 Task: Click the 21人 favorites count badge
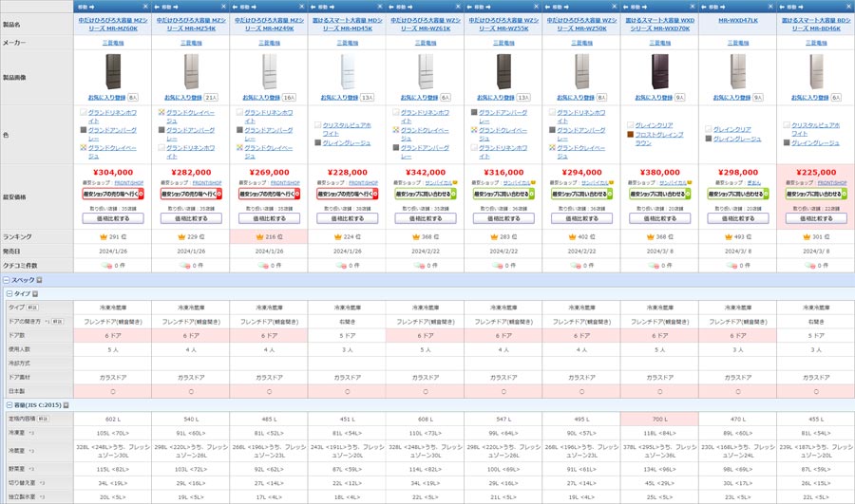click(x=211, y=98)
